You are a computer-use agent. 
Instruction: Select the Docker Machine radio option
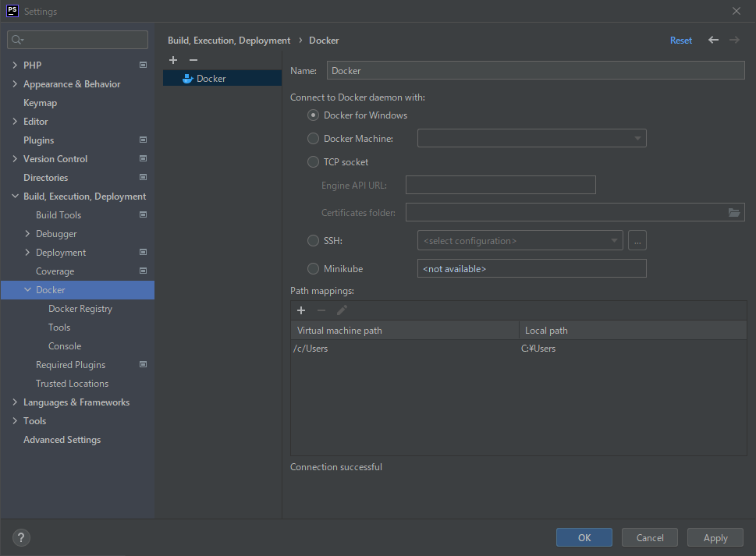[x=313, y=139]
